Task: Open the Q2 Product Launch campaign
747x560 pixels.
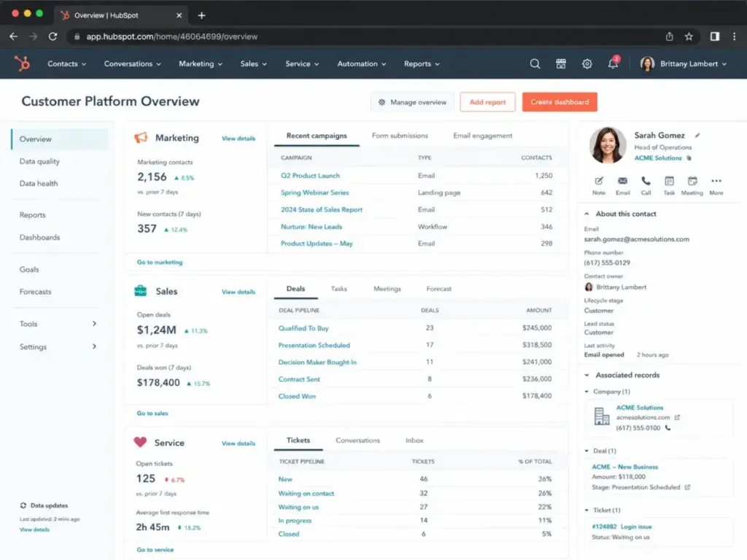Action: click(310, 176)
